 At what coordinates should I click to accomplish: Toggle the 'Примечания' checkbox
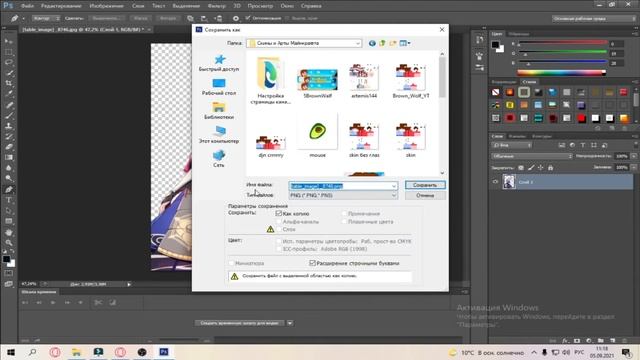tap(344, 213)
